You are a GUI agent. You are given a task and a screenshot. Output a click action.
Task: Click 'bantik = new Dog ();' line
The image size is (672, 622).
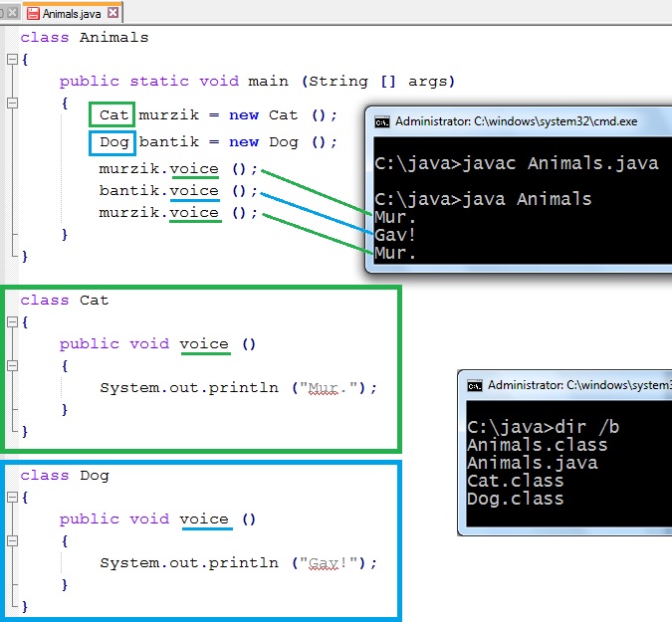(238, 141)
